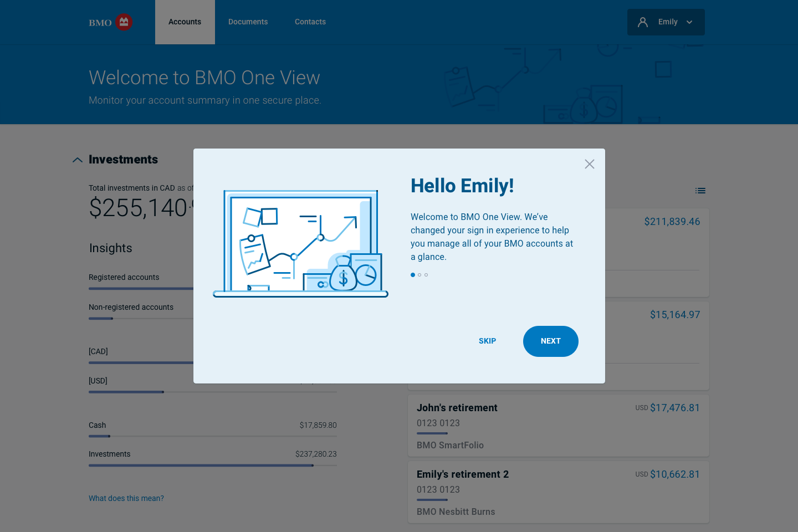Click the user profile icon
Viewport: 798px width, 532px height.
pyautogui.click(x=643, y=22)
